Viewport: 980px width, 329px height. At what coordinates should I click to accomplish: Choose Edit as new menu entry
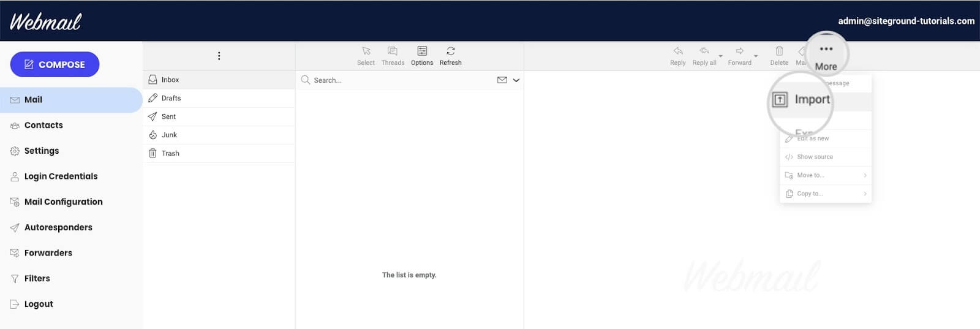(826, 138)
